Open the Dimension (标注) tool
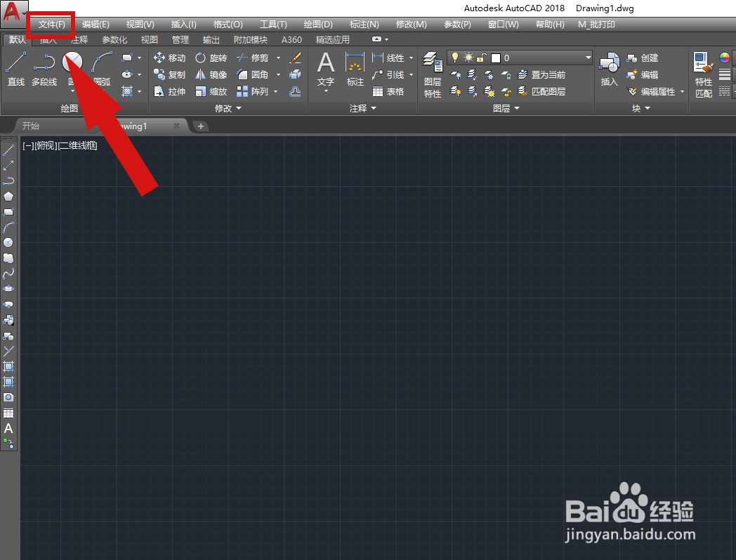Image resolution: width=736 pixels, height=560 pixels. (x=355, y=69)
